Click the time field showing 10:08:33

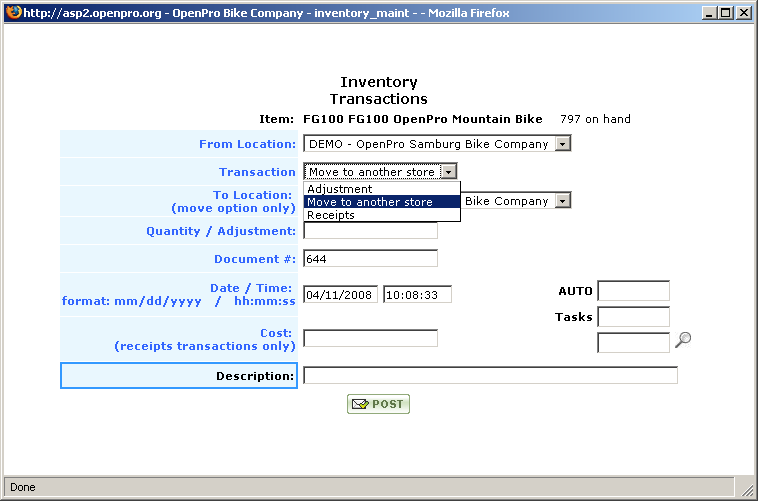(417, 295)
